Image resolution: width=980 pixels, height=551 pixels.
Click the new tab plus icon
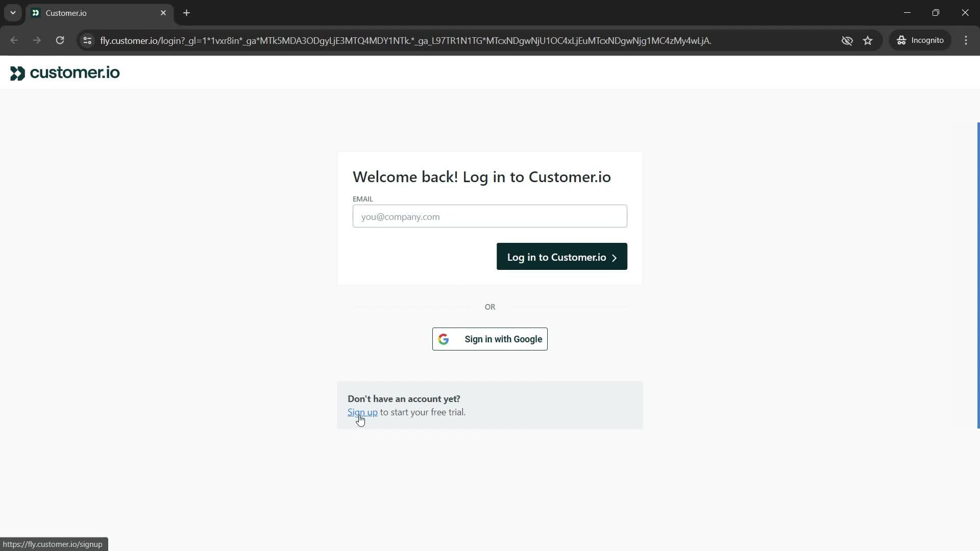(187, 13)
